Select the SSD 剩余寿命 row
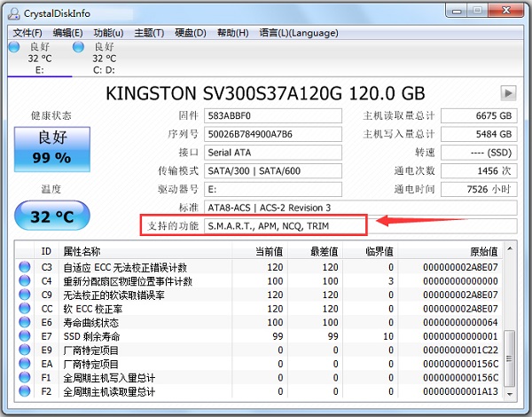 click(260, 336)
